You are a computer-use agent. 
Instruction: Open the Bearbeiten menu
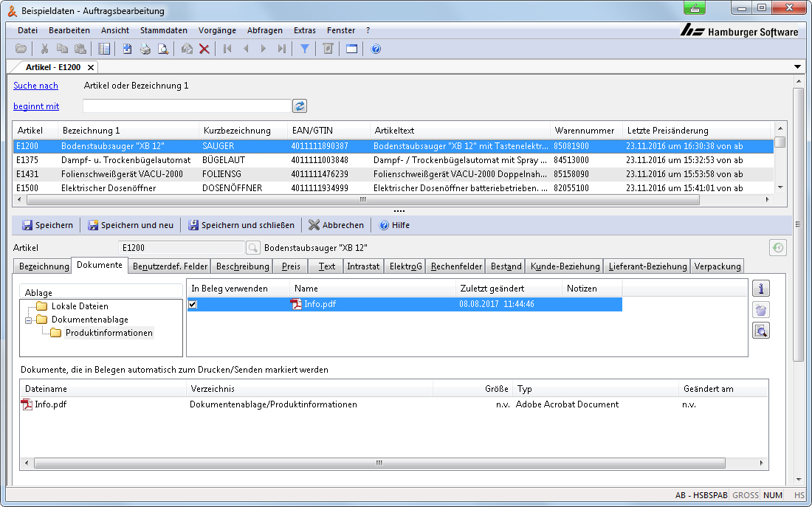coord(69,30)
